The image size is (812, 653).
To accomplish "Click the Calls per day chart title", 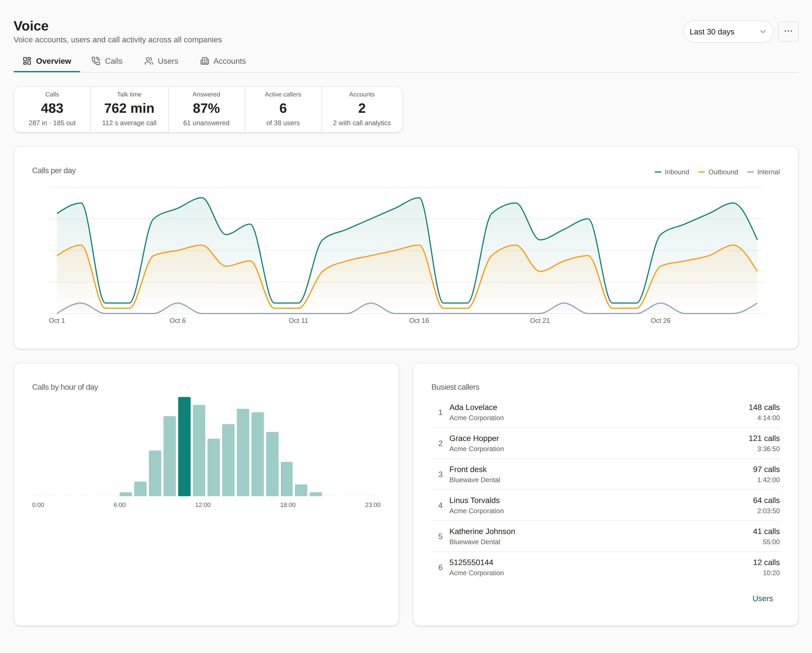I will (54, 171).
